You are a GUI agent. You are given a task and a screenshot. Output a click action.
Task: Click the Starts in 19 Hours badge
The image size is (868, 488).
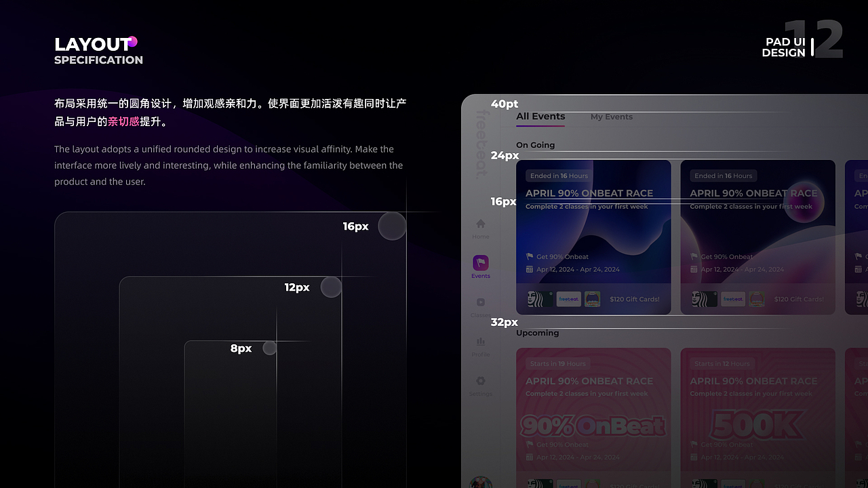pos(557,363)
